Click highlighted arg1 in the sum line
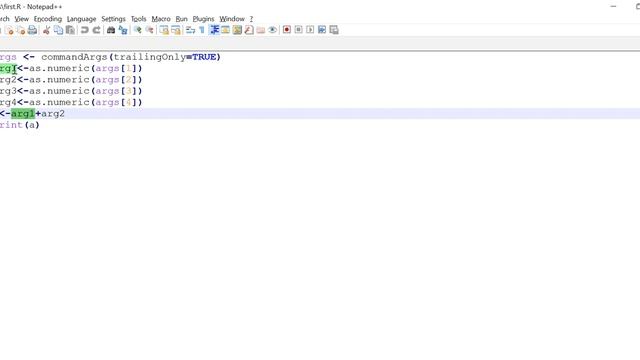 tap(23, 113)
